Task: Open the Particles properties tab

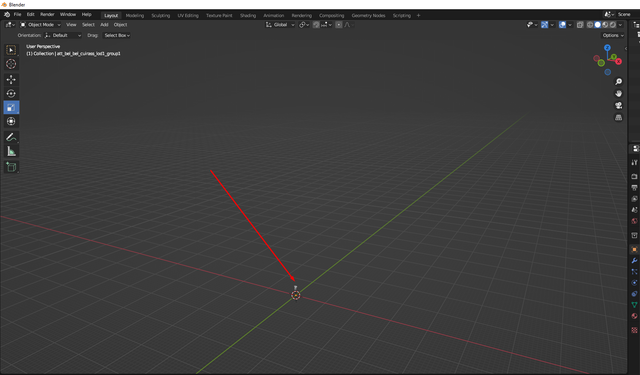Action: 634,271
